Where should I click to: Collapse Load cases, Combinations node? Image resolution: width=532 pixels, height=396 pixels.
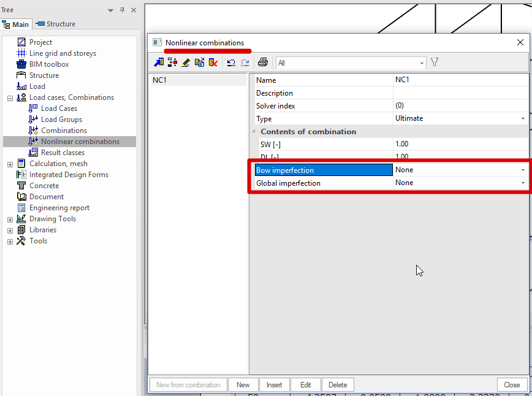click(10, 98)
